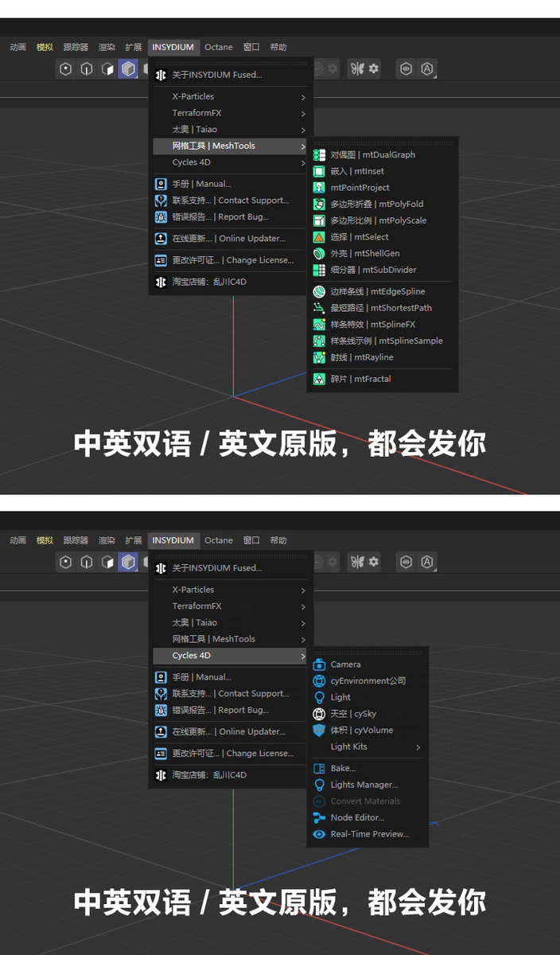Expand Taiao submenu in upper panel
Image resolution: width=560 pixels, height=955 pixels.
231,129
